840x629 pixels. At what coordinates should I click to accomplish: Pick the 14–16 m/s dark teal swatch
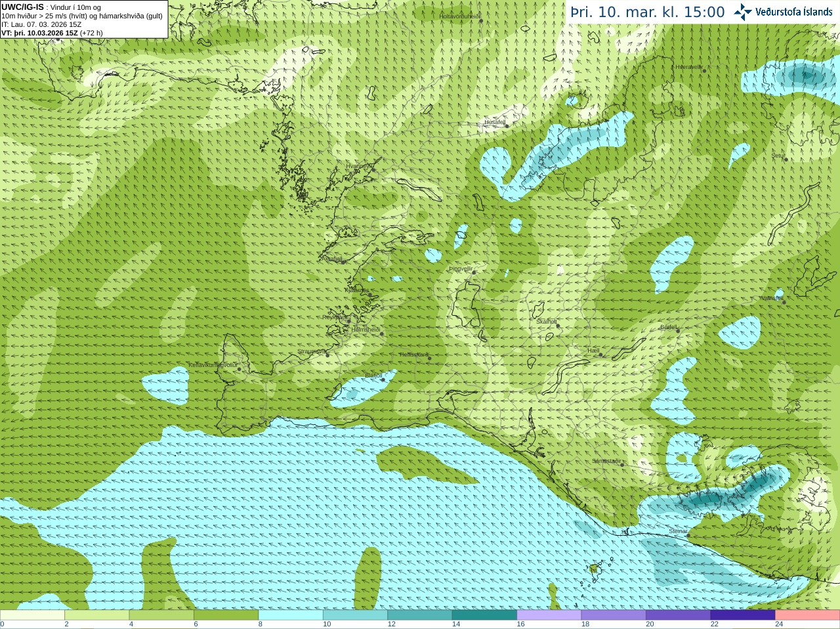click(x=484, y=615)
